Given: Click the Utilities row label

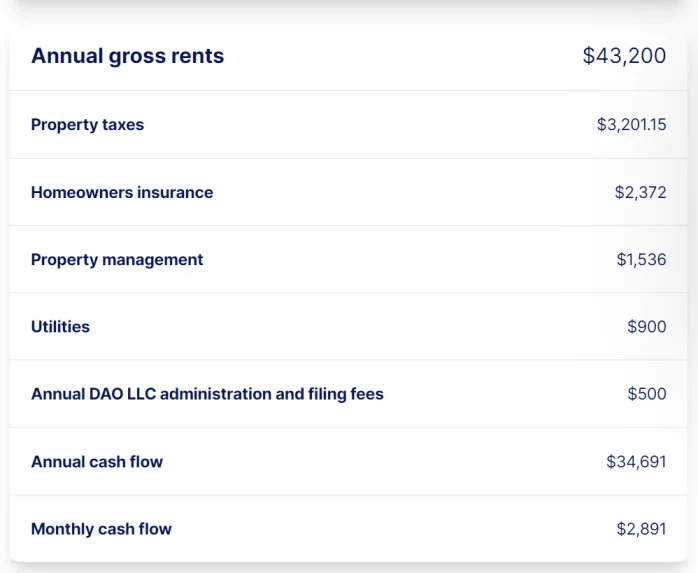Looking at the screenshot, I should (60, 327).
